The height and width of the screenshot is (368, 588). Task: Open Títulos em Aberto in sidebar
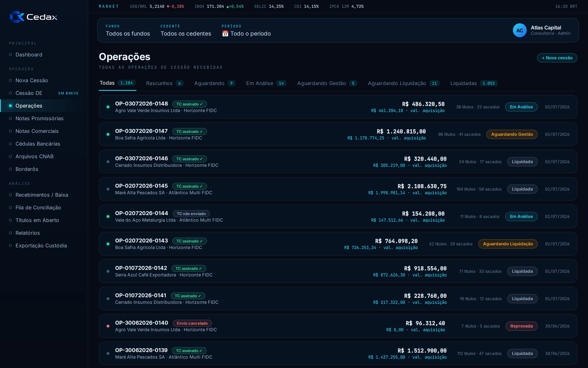click(44, 220)
